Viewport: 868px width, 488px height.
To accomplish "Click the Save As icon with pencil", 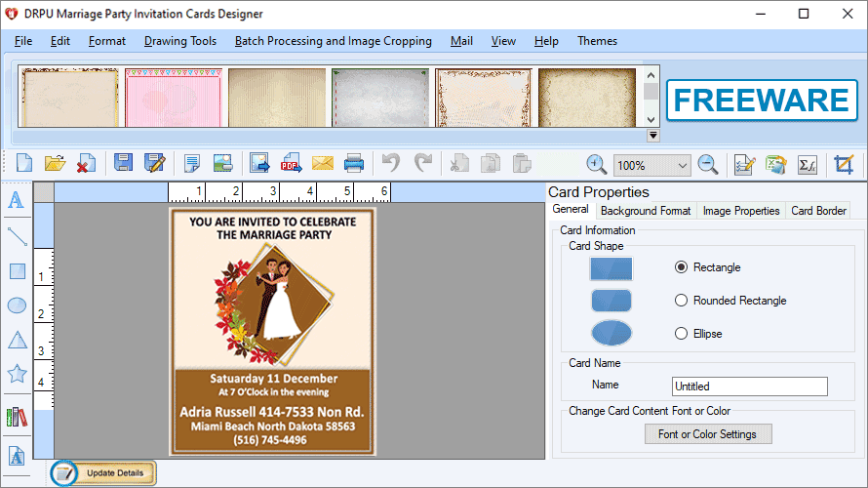I will (154, 163).
